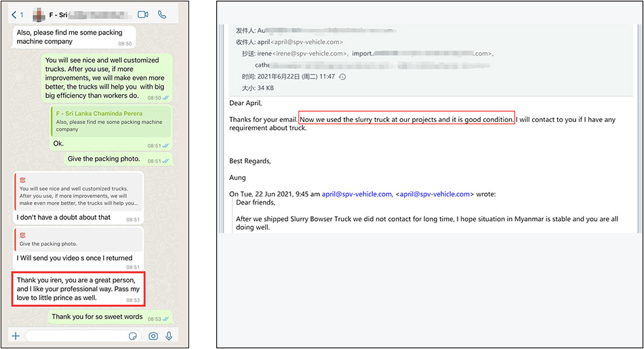Viewport: 644px width, 349px height.
Task: Start a voice call with phone icon
Action: (x=162, y=14)
